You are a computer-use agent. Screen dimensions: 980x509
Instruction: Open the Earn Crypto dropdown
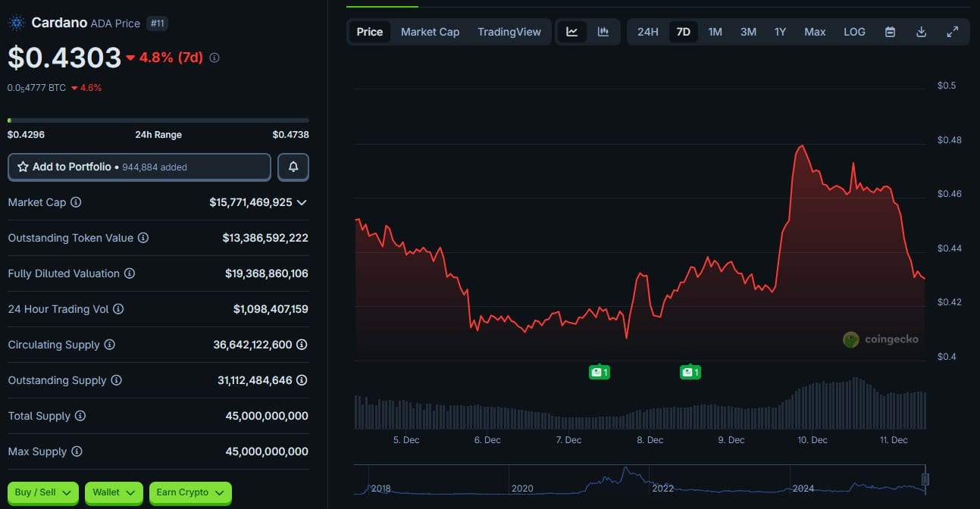pyautogui.click(x=190, y=492)
